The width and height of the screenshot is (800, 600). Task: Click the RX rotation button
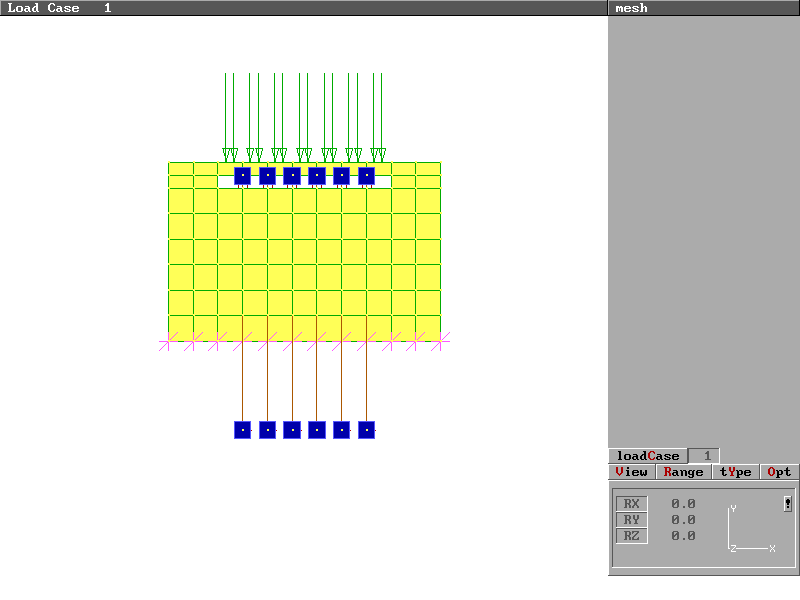(631, 504)
